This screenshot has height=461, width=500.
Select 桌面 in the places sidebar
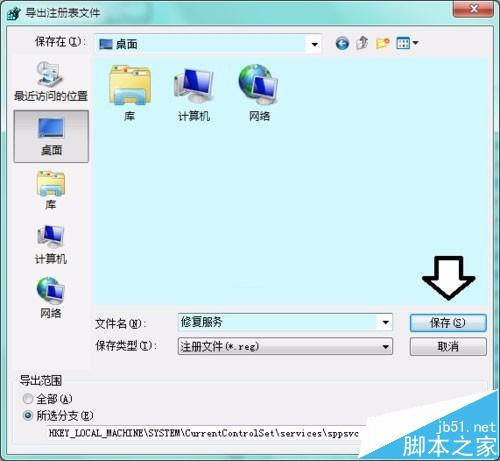[x=51, y=136]
